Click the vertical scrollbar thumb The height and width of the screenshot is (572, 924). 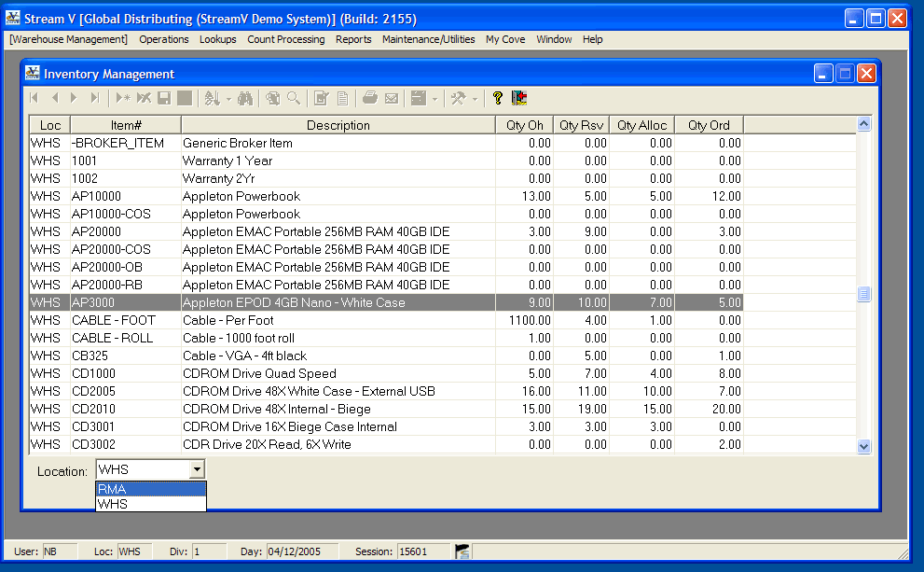point(864,293)
